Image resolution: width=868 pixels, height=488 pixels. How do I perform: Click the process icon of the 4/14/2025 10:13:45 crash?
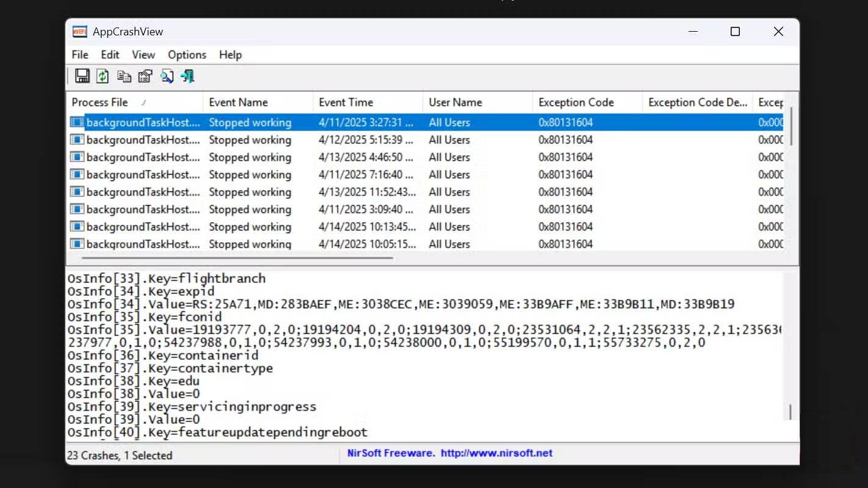click(77, 227)
